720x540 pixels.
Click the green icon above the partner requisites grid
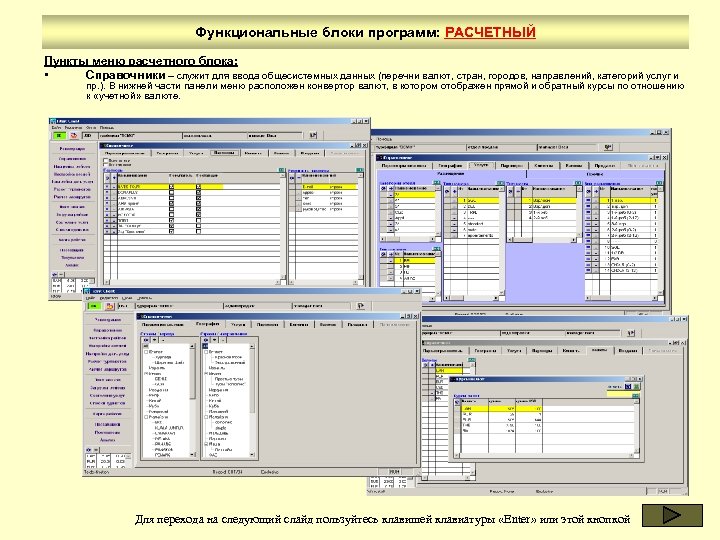pyautogui.click(x=360, y=170)
